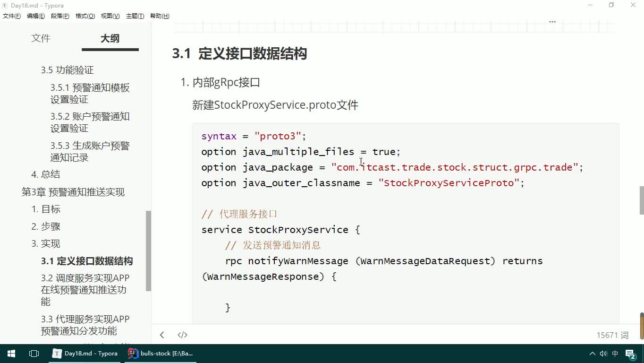Open outline 第3章 预警通知推送实现

(73, 192)
